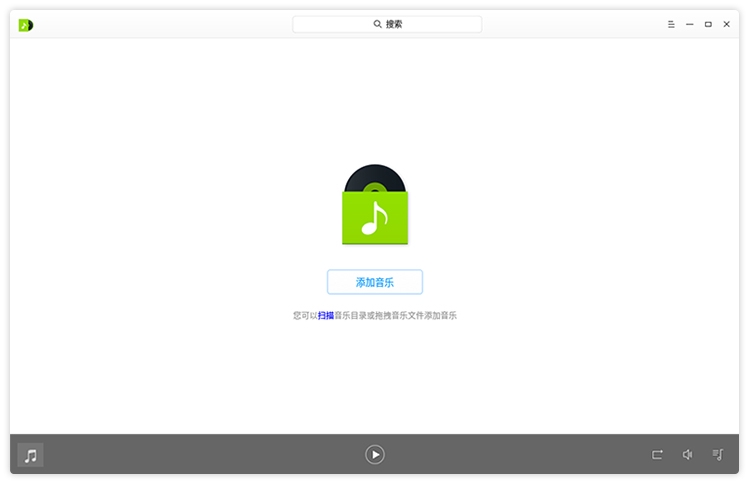Maximize the music player window
This screenshot has width=749, height=484.
(708, 24)
